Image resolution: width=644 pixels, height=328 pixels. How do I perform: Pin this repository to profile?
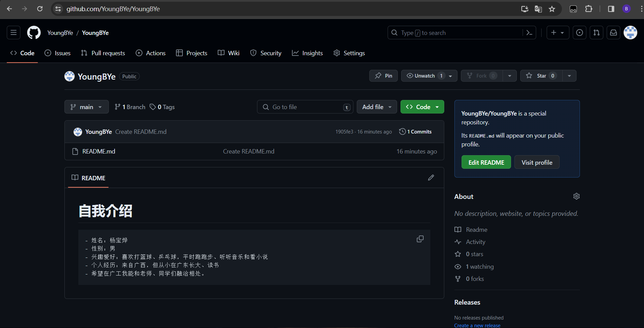click(384, 76)
